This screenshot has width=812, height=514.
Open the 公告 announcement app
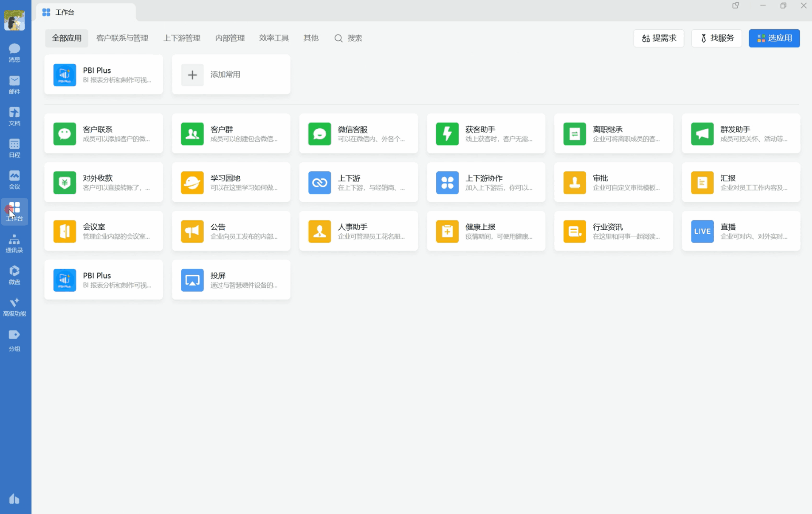click(x=231, y=231)
